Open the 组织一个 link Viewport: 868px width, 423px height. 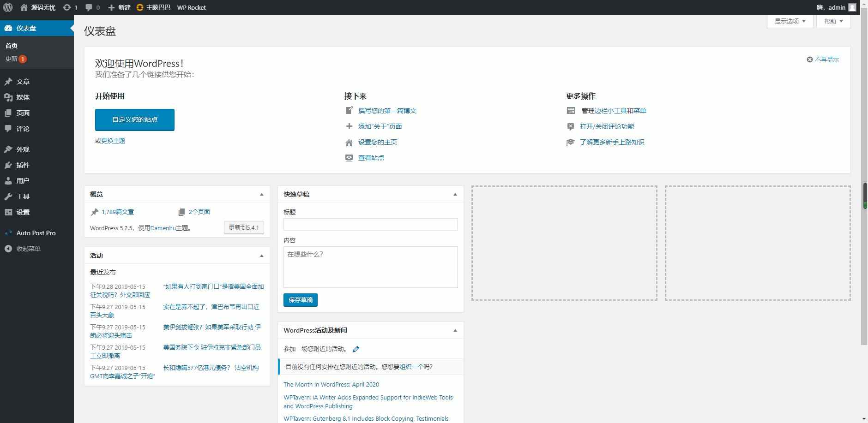(411, 367)
